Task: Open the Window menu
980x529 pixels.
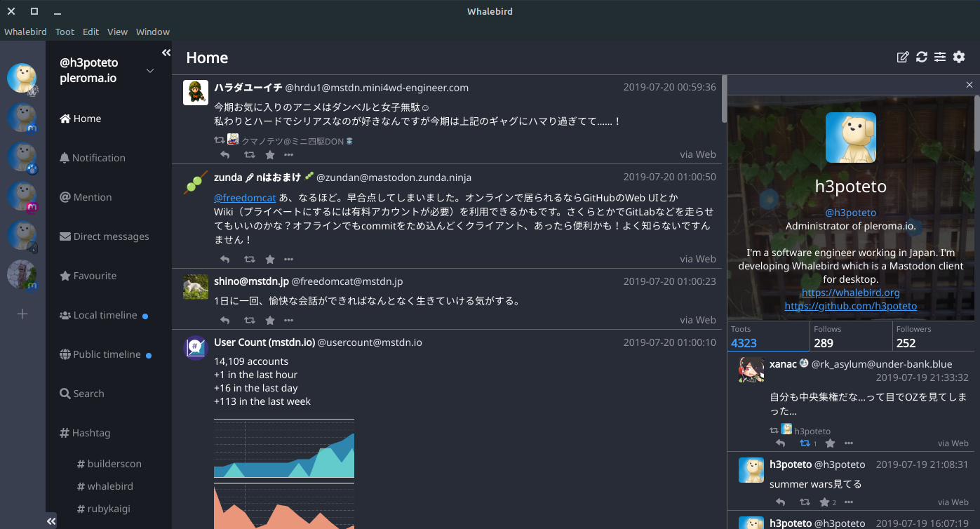Action: click(x=153, y=32)
